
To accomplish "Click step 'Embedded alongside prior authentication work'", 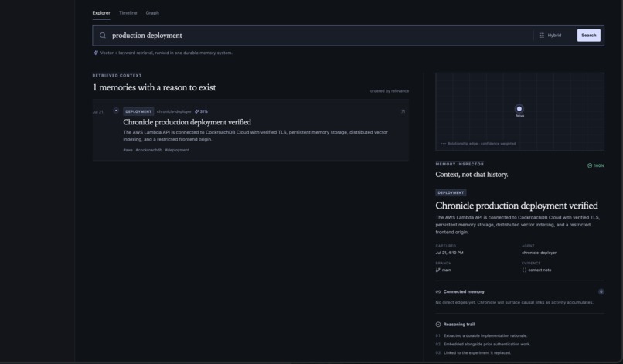I will pyautogui.click(x=487, y=344).
